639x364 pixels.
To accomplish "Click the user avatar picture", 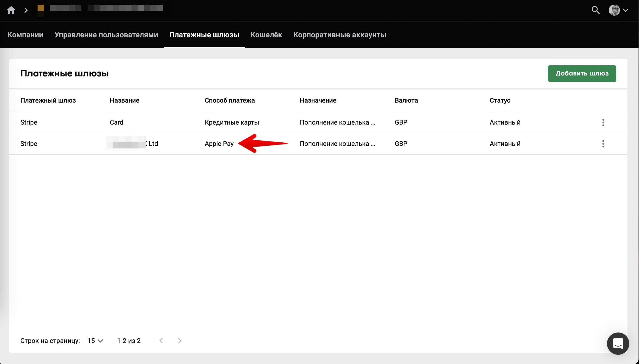I will [x=614, y=10].
